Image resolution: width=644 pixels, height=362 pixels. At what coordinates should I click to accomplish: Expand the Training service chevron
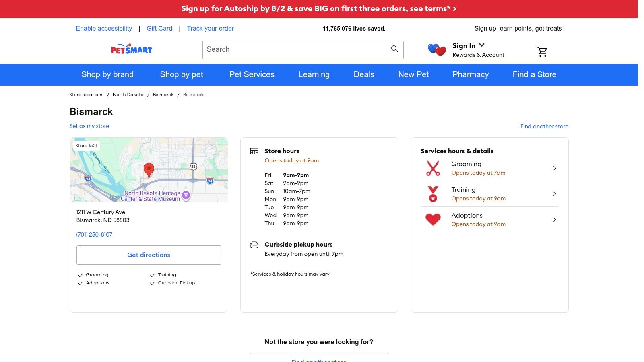pos(555,194)
